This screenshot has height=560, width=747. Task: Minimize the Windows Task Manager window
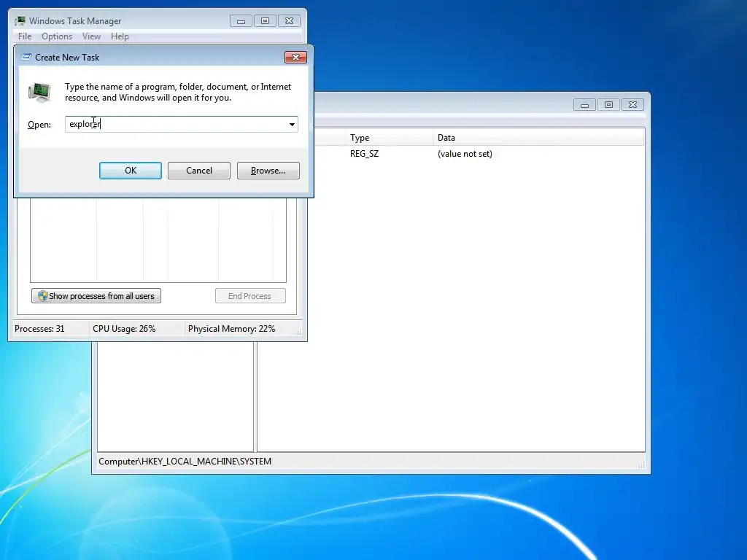(x=241, y=21)
